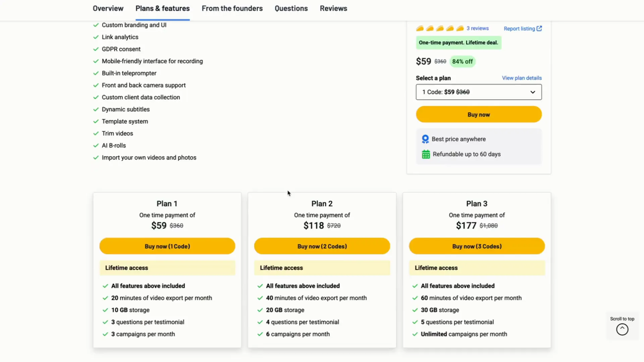The image size is (644, 362).
Task: Switch to the Reviews tab
Action: (x=333, y=8)
